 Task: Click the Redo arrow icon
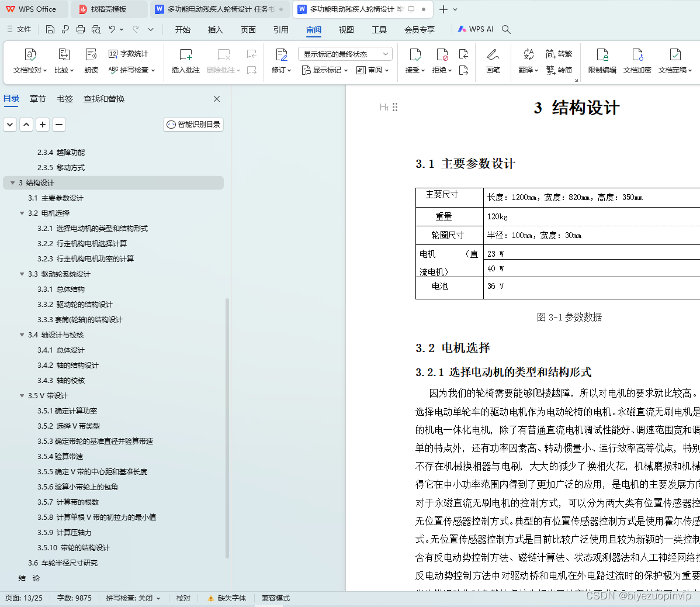136,29
